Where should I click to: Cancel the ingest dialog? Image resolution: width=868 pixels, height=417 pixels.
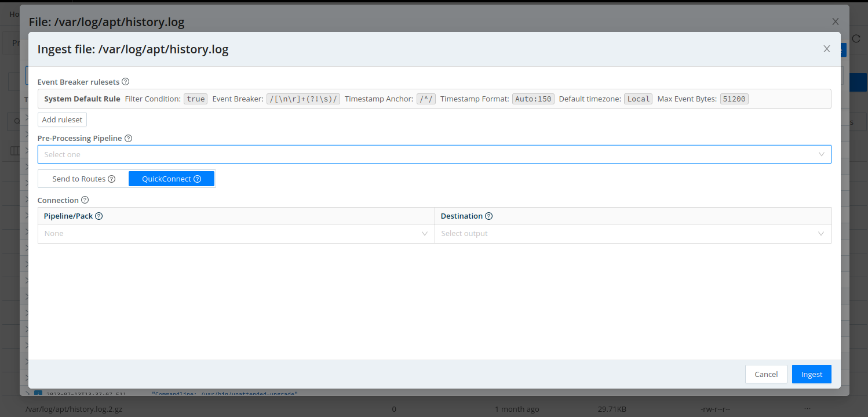point(766,374)
